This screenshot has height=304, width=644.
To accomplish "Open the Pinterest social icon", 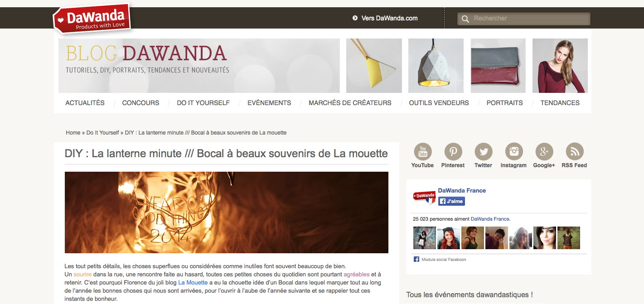I will pyautogui.click(x=453, y=152).
